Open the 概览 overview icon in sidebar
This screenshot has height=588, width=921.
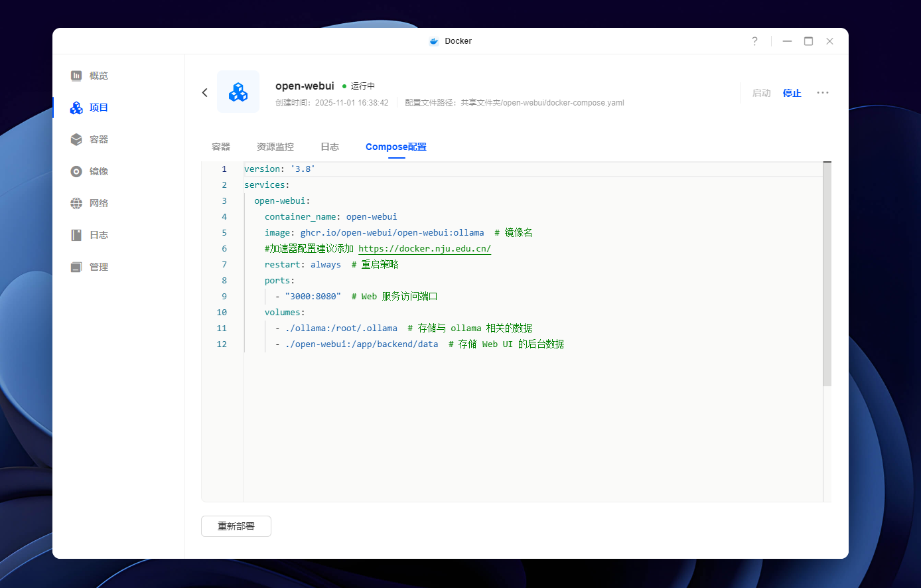(76, 76)
